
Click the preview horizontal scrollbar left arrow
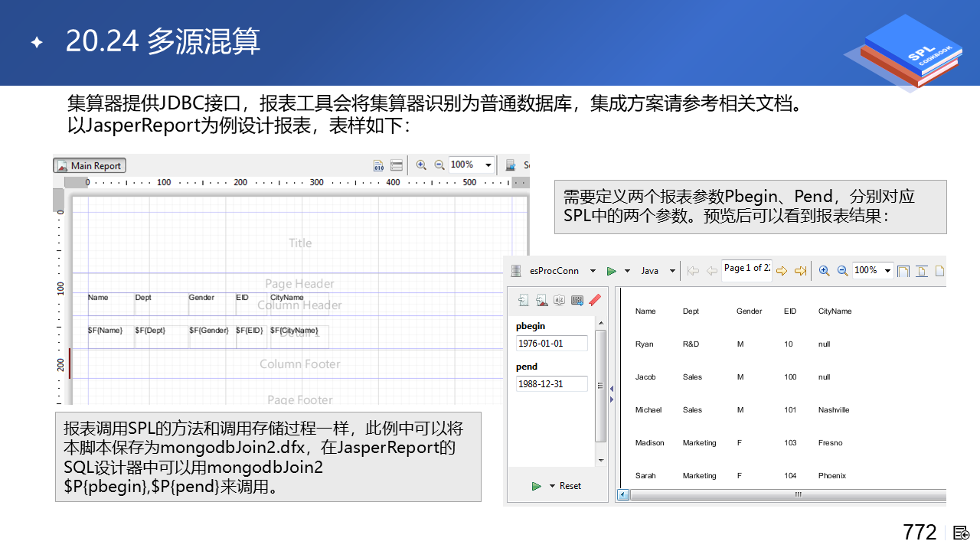coord(623,495)
